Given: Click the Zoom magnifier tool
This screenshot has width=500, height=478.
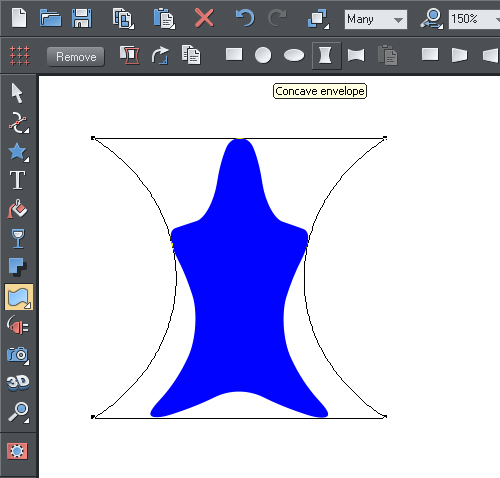Looking at the screenshot, I should coord(18,412).
